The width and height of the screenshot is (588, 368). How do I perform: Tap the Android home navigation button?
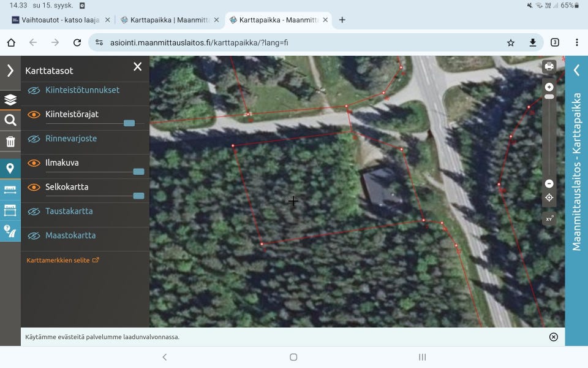(293, 357)
